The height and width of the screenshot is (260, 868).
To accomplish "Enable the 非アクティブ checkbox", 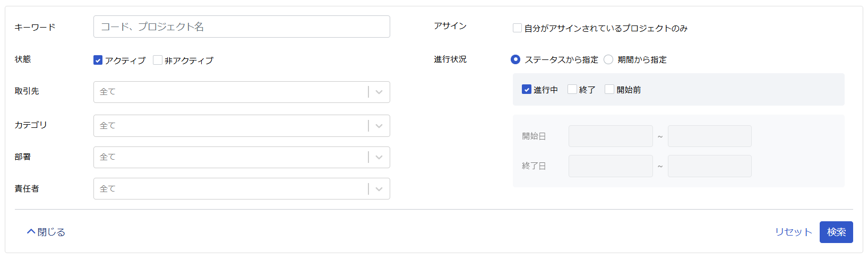I will point(158,60).
